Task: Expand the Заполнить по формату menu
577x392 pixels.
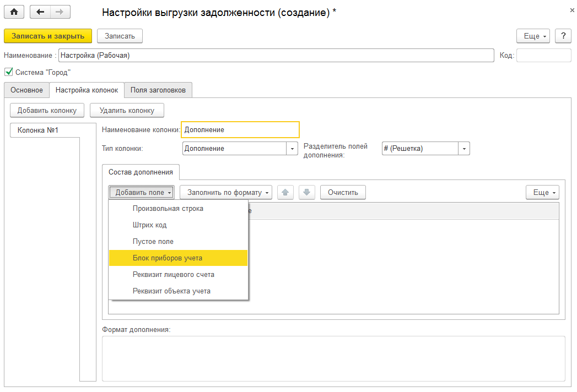Action: point(226,192)
